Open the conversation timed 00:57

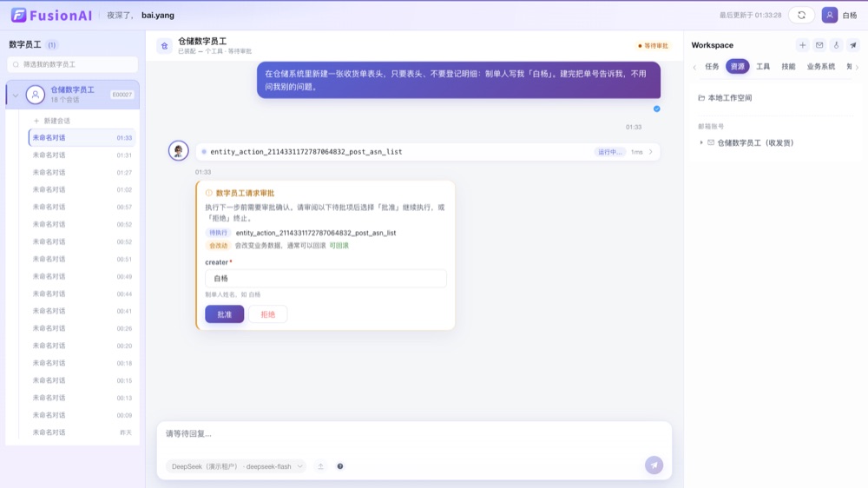pos(82,207)
